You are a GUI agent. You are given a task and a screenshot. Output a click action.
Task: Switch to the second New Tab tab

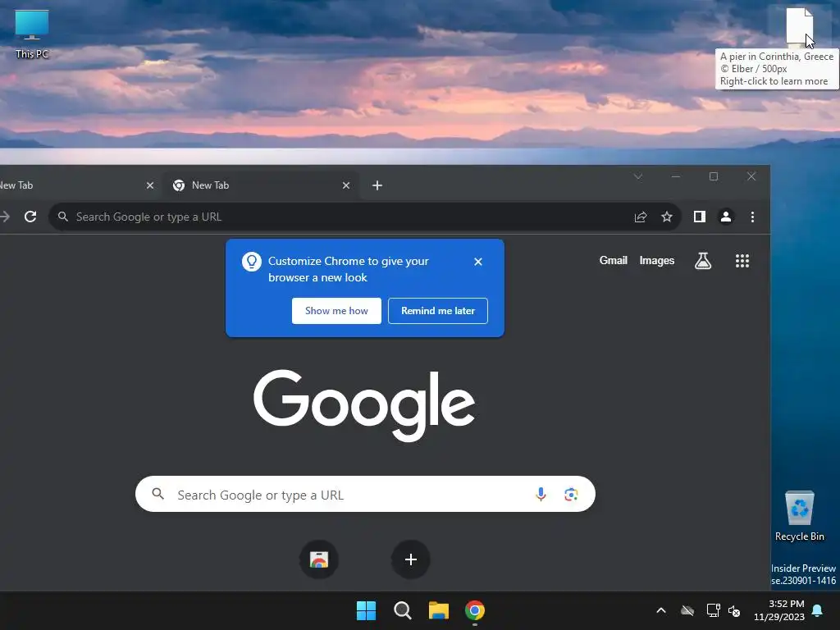tap(260, 185)
